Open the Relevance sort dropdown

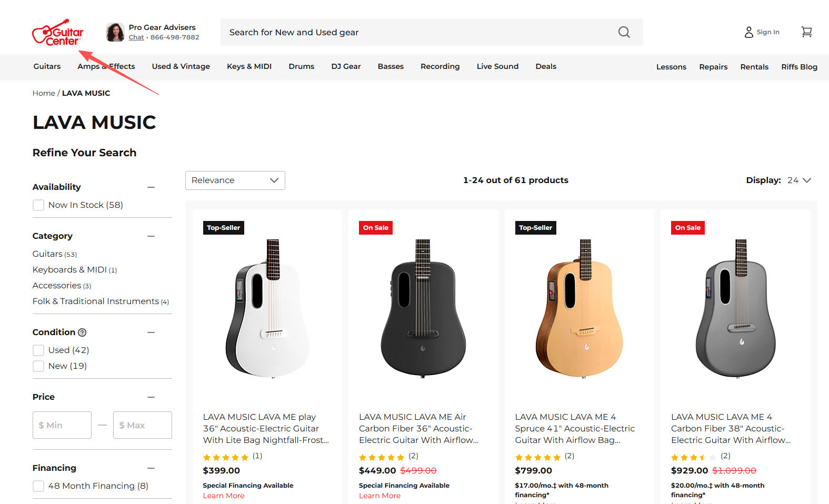[x=235, y=180]
